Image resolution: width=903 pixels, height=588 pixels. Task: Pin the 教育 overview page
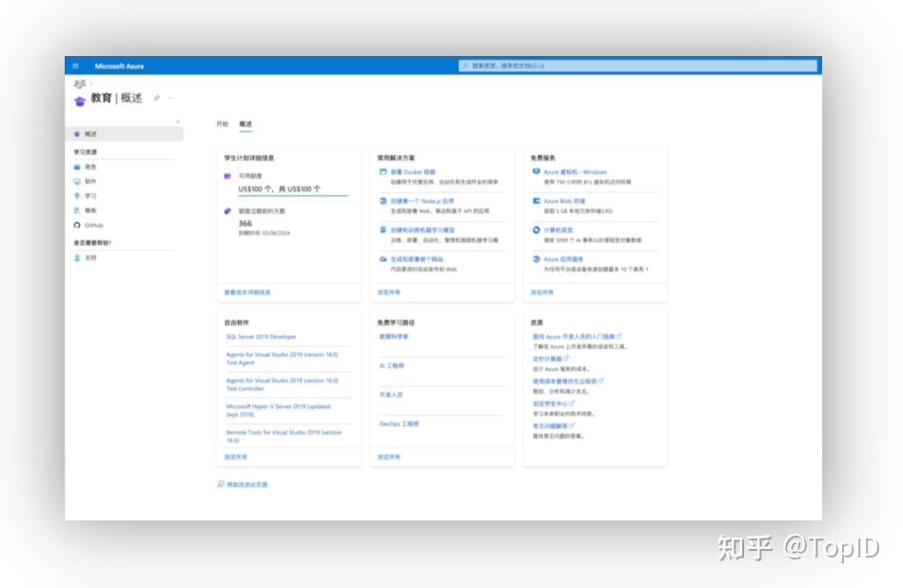tap(156, 98)
